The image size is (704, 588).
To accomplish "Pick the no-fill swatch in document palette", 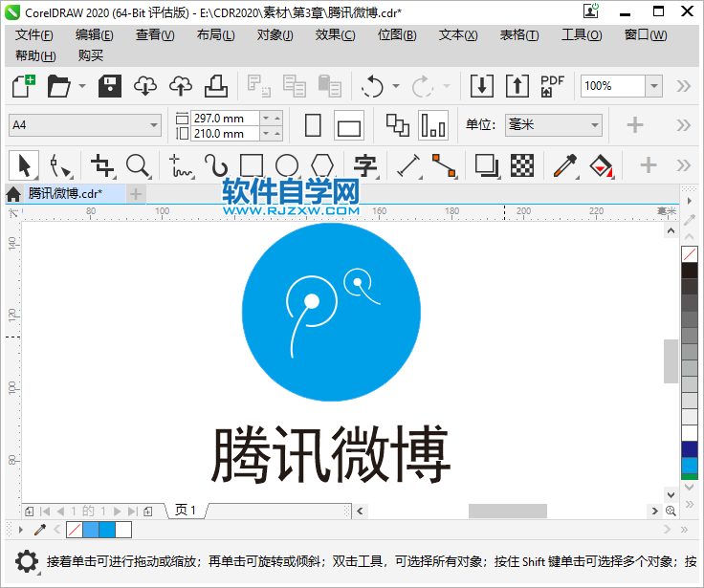I will point(75,530).
